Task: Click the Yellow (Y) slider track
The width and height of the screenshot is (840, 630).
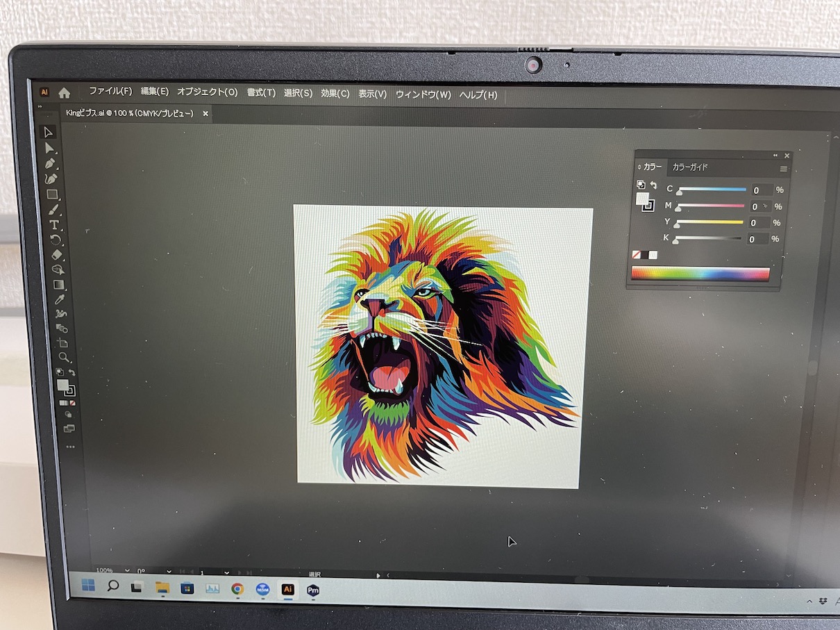Action: click(708, 222)
